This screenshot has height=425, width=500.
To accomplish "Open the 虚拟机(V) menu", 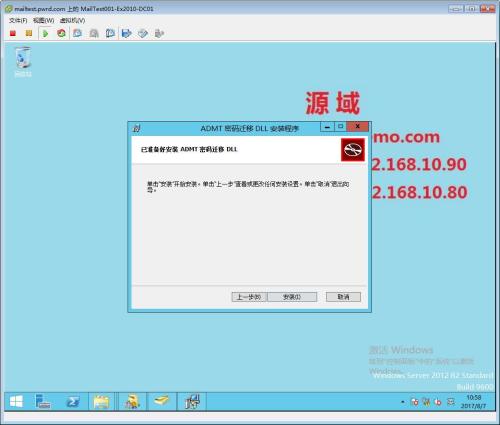I will coord(72,20).
